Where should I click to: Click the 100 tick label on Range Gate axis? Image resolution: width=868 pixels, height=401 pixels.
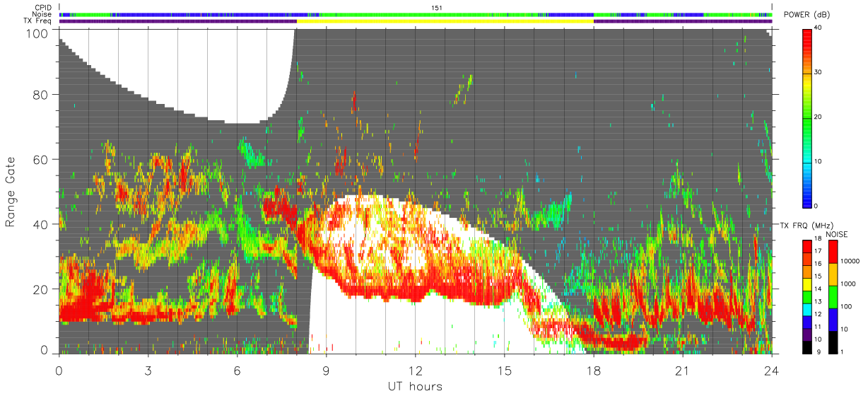coord(39,33)
